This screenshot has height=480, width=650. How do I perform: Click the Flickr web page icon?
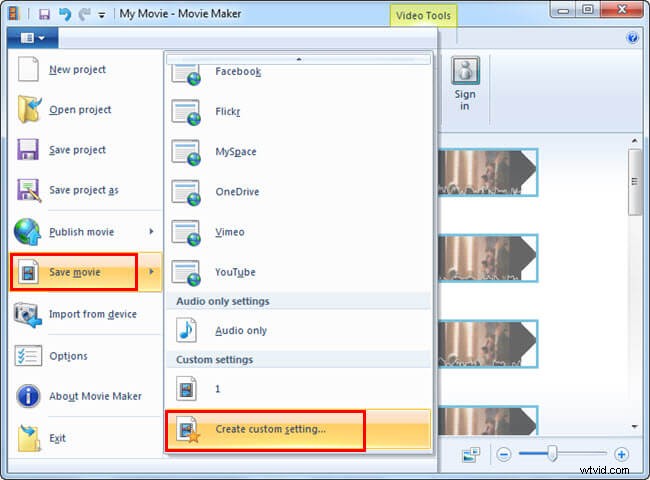186,112
